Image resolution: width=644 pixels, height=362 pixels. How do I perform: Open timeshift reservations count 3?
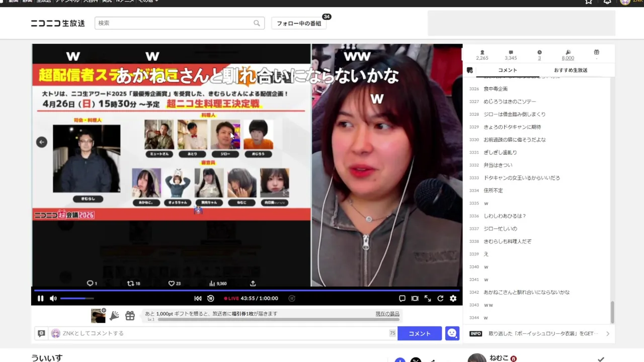click(x=539, y=58)
